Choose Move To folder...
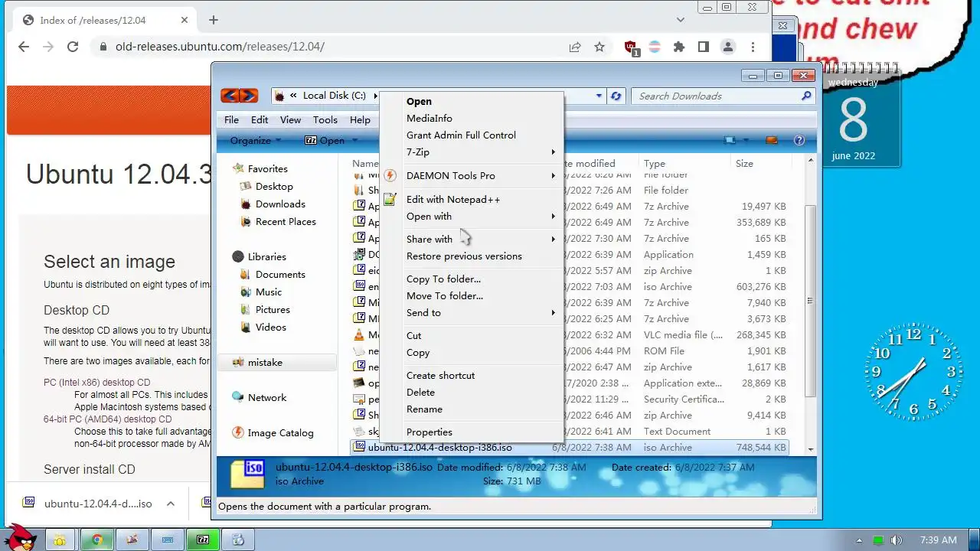Image resolution: width=980 pixels, height=551 pixels. (444, 295)
